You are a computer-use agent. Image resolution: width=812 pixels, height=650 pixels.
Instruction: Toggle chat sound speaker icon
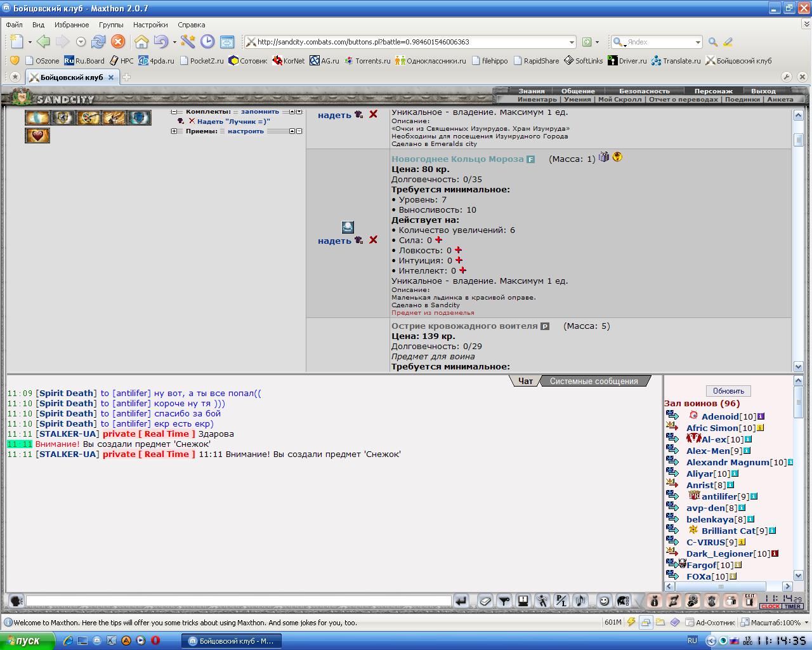click(x=580, y=600)
